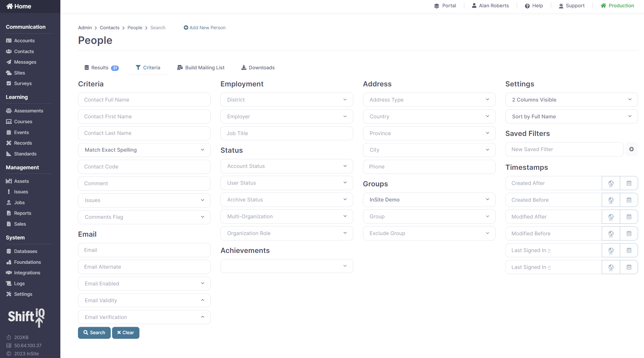
Task: Click the add icon next to New Saved Filter
Action: point(632,149)
